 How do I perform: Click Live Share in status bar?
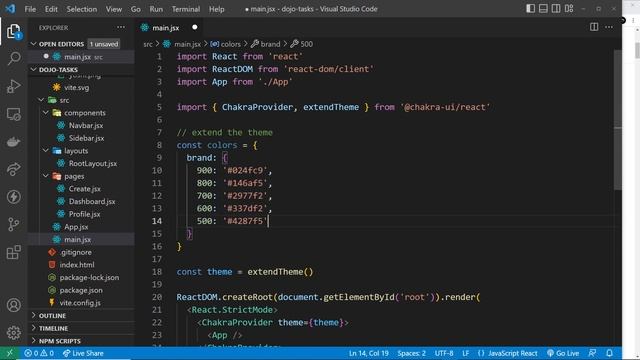83,353
